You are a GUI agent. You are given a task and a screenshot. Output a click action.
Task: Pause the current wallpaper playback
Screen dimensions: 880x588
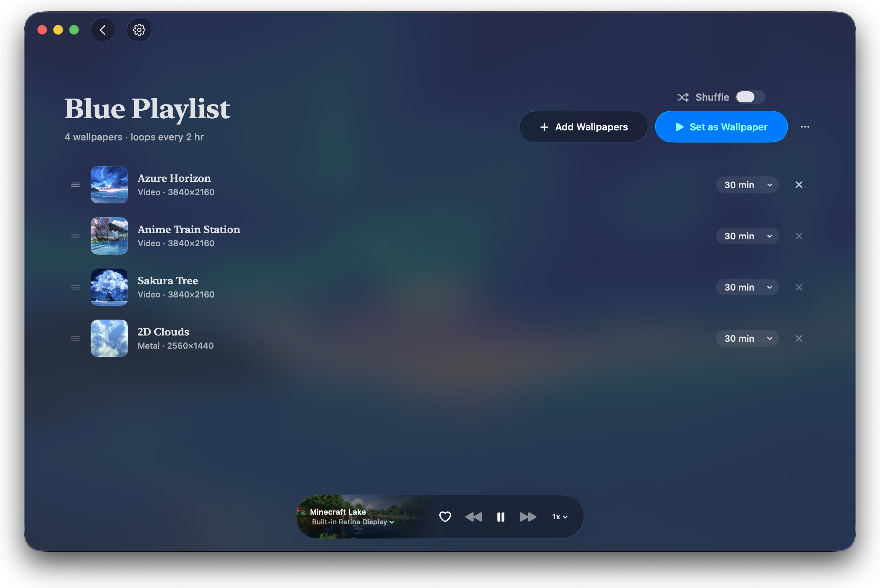coord(501,517)
